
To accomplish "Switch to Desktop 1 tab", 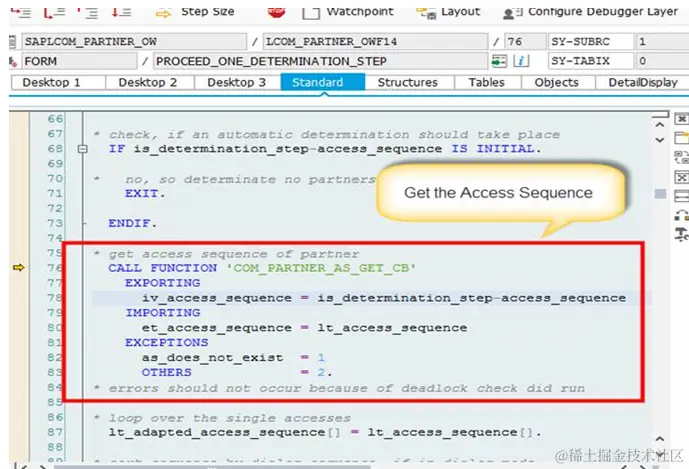I will pyautogui.click(x=58, y=83).
